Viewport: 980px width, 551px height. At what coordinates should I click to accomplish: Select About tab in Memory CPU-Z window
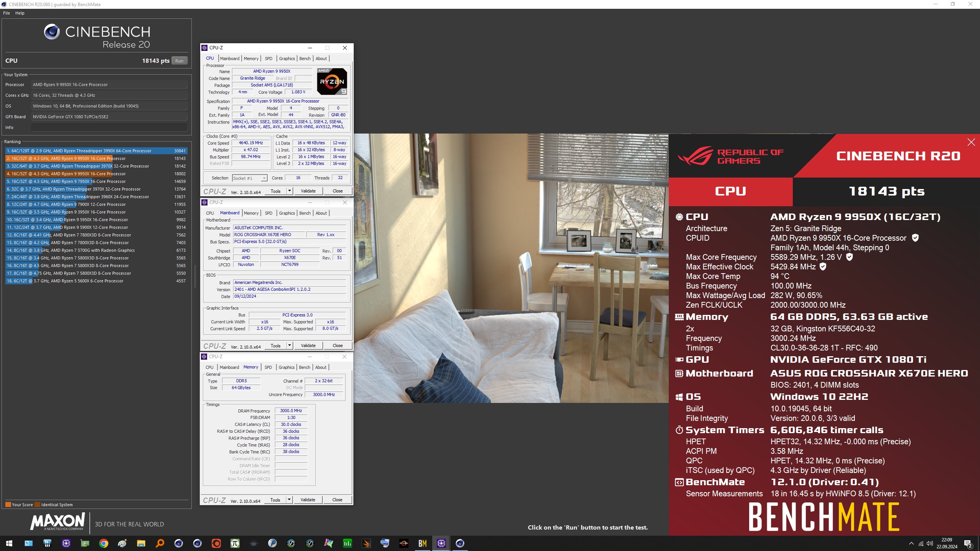(x=321, y=367)
